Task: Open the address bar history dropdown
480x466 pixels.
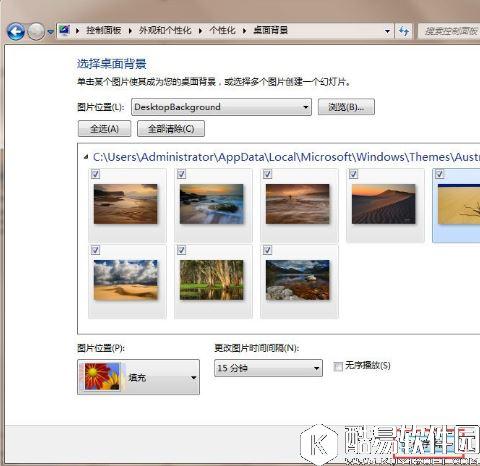Action: pos(387,31)
